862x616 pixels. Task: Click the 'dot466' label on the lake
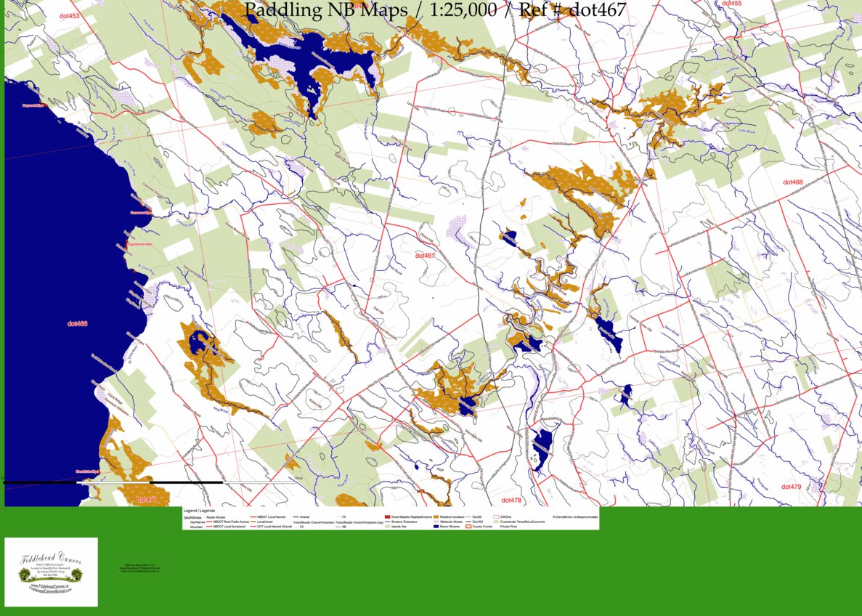coord(78,324)
